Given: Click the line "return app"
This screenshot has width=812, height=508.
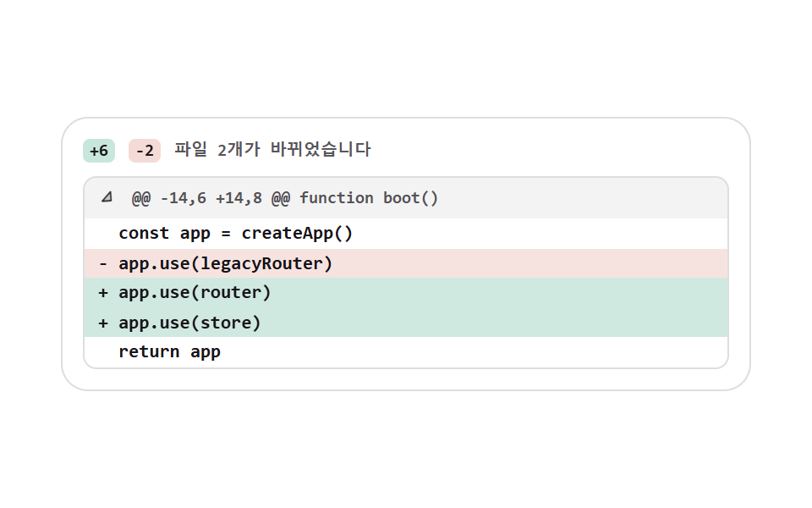Looking at the screenshot, I should 406,352.
